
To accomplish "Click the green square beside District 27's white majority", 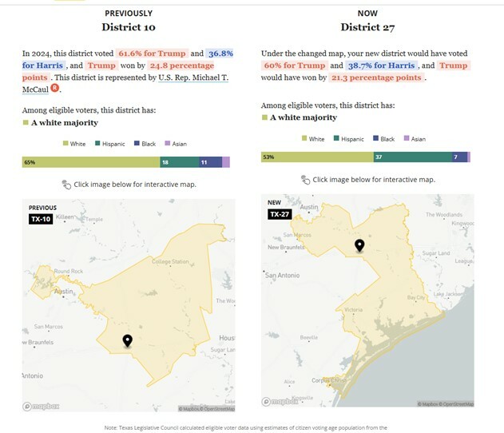I will [264, 117].
